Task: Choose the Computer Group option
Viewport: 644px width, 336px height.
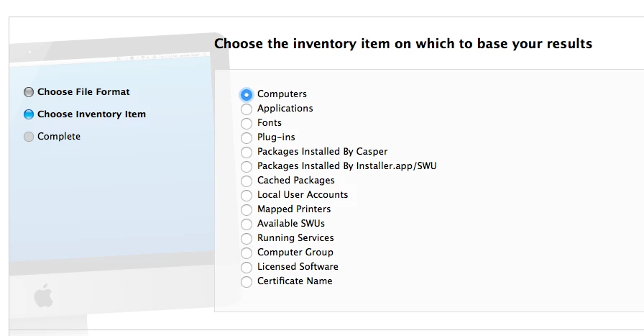Action: coord(247,253)
